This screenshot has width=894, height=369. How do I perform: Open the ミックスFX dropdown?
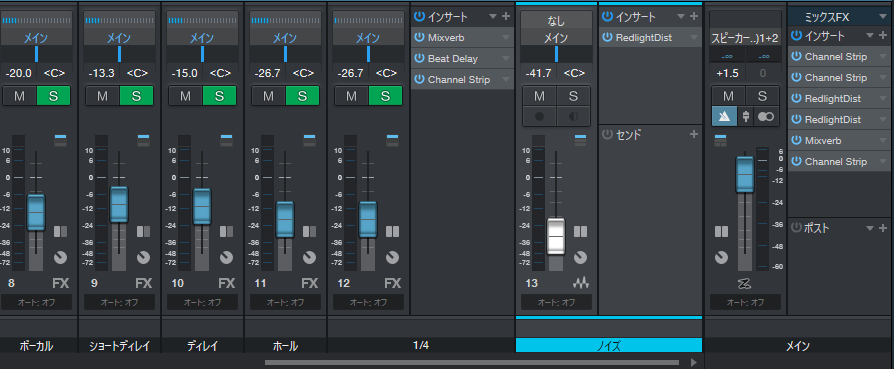click(883, 18)
